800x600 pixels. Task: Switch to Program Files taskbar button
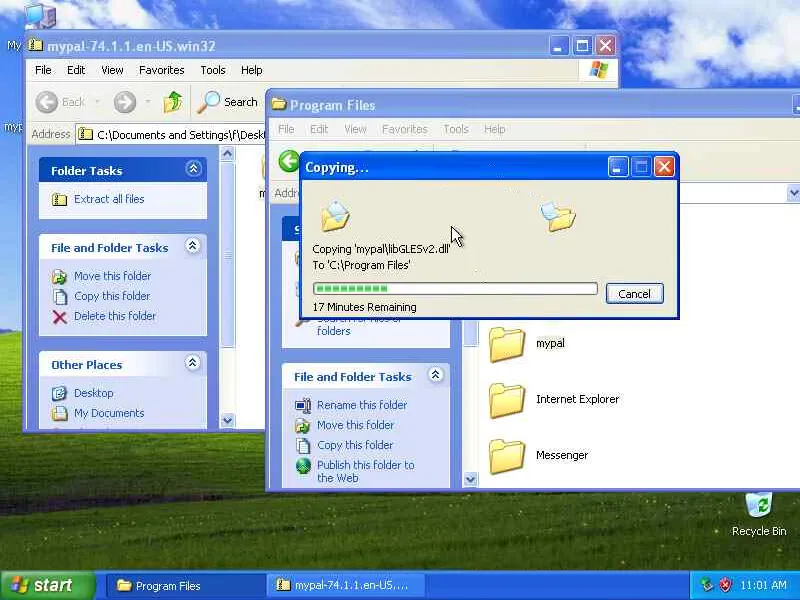[185, 586]
